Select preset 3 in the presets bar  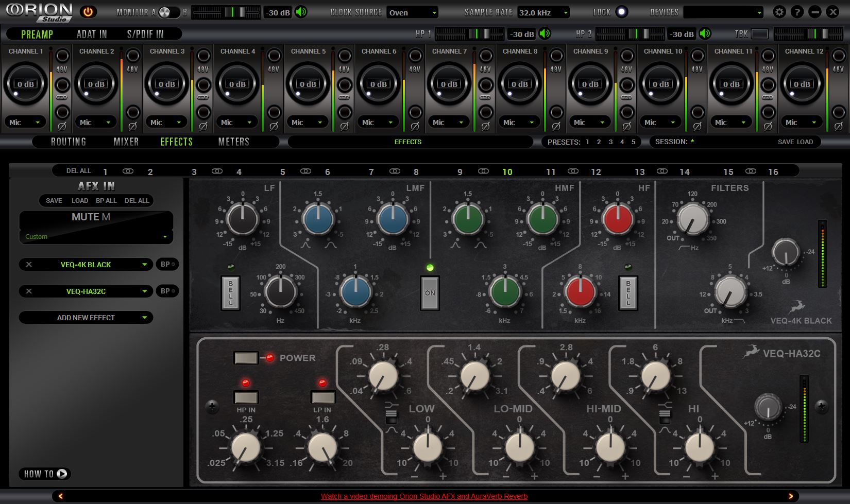click(610, 142)
